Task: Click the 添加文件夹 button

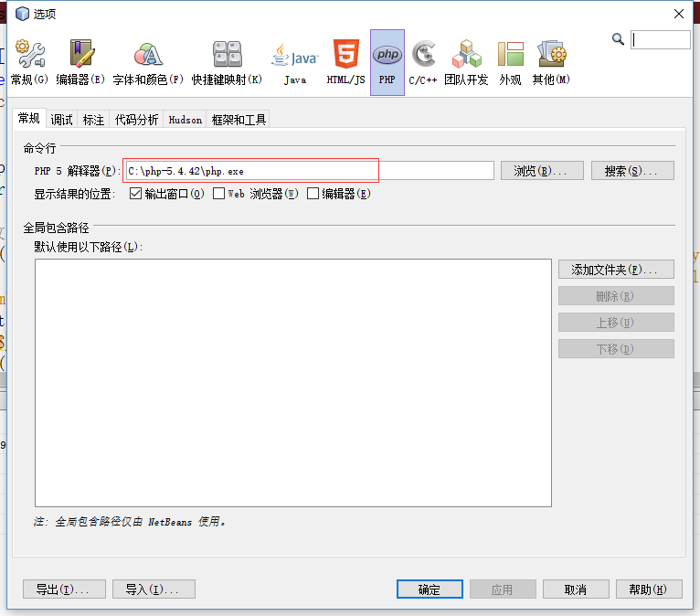Action: (616, 270)
